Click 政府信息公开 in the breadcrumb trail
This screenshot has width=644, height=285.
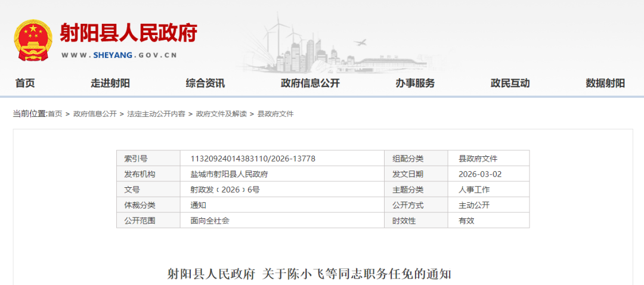(x=95, y=114)
